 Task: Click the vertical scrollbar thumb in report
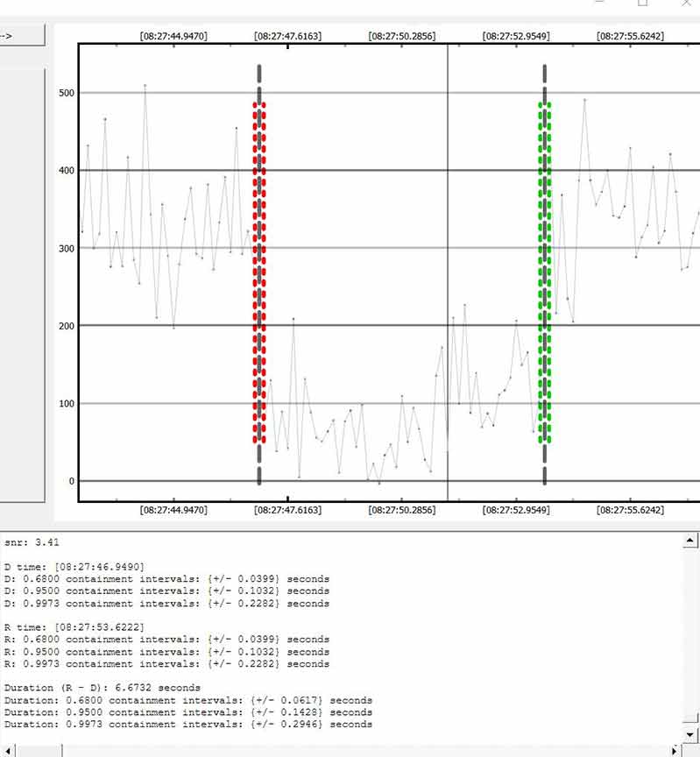(690, 718)
